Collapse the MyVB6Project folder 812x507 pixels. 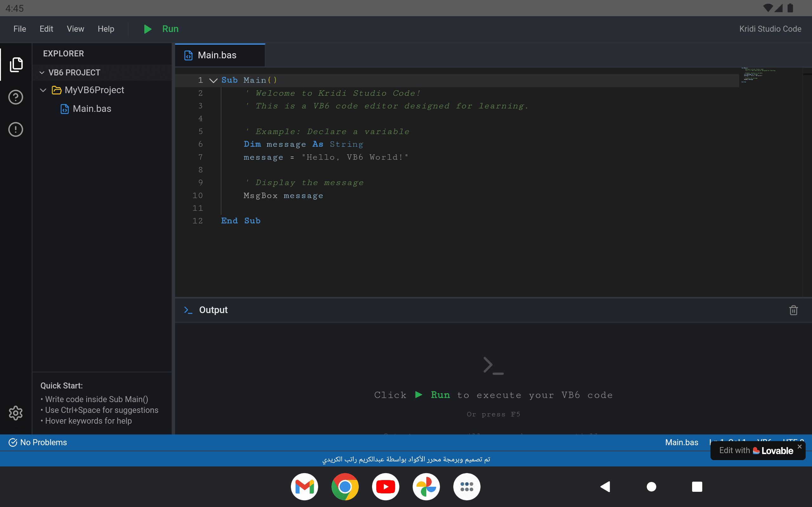tap(43, 90)
